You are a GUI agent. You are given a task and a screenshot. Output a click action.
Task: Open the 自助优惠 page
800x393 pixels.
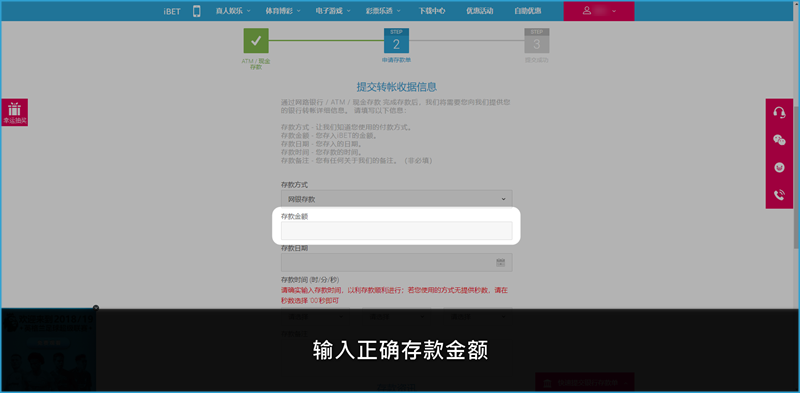[528, 11]
